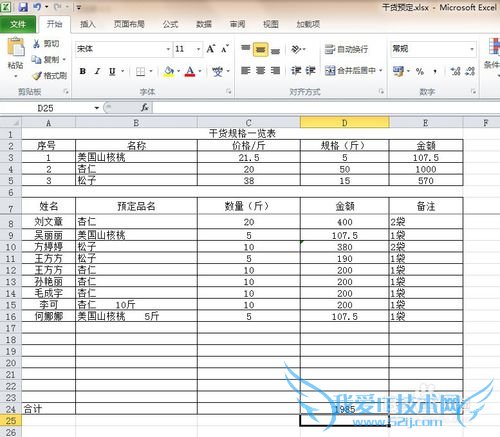This screenshot has width=500, height=437.
Task: Switch to the 数据 tab
Action: coord(204,24)
